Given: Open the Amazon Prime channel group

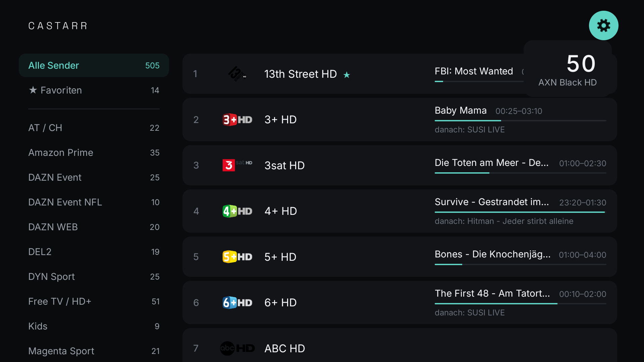Looking at the screenshot, I should (x=94, y=153).
